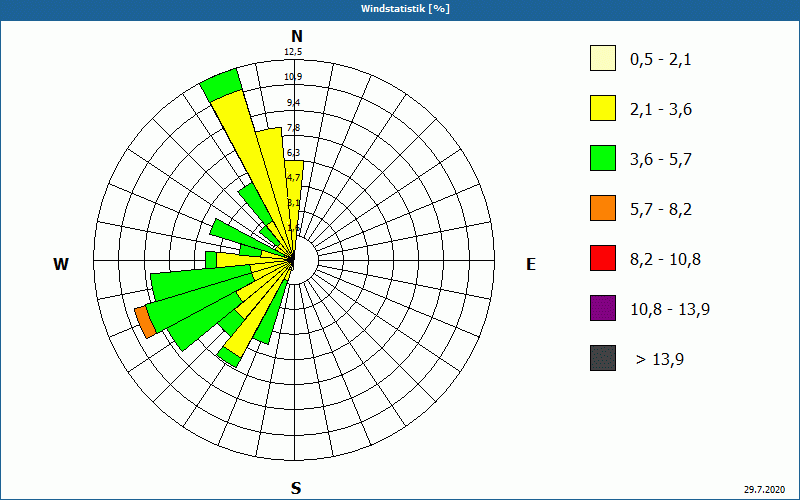The height and width of the screenshot is (500, 800).
Task: Click the green 3,6 - 5,7 legend swatch
Action: click(x=603, y=158)
